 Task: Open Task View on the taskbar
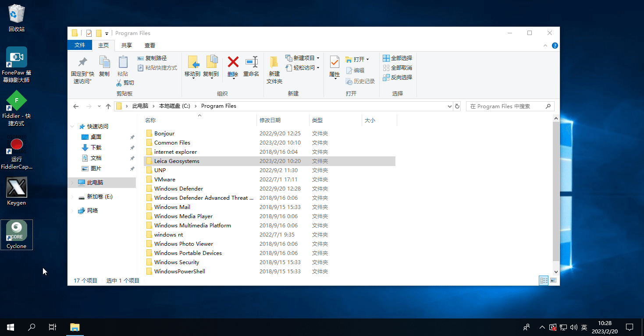coord(53,327)
